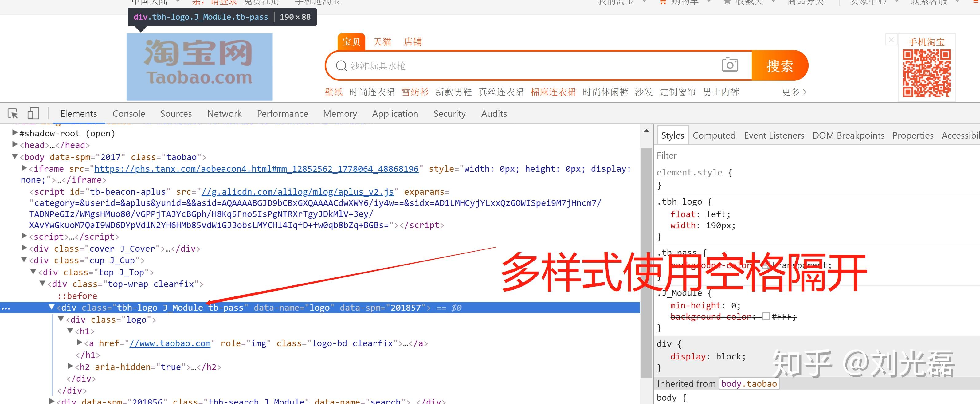The image size is (980, 404).
Task: Open the Sources panel tab
Action: tap(176, 114)
